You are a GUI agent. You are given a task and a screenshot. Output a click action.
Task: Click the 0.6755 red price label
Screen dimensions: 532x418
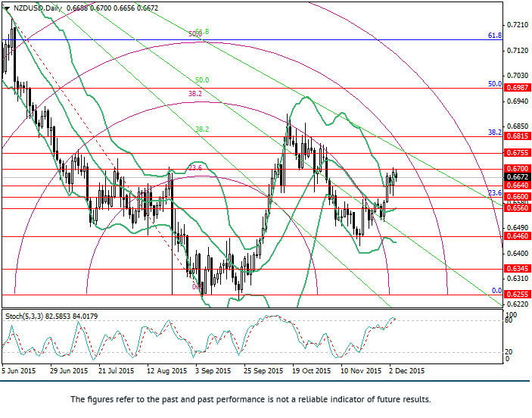518,153
